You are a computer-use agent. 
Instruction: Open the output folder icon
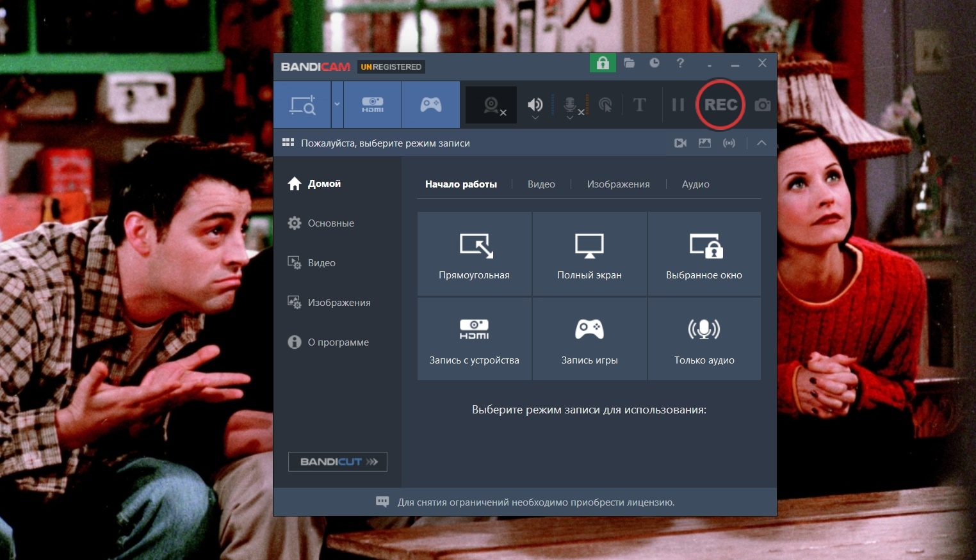pyautogui.click(x=629, y=63)
